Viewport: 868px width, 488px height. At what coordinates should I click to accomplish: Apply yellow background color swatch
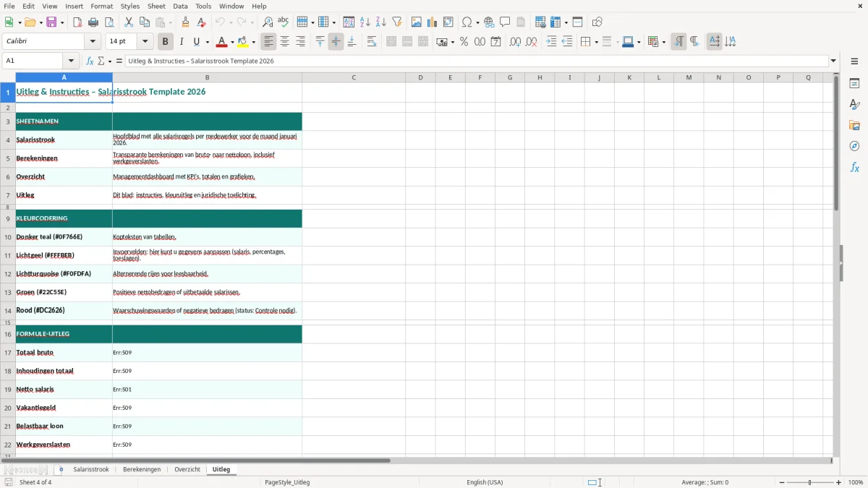click(x=243, y=42)
